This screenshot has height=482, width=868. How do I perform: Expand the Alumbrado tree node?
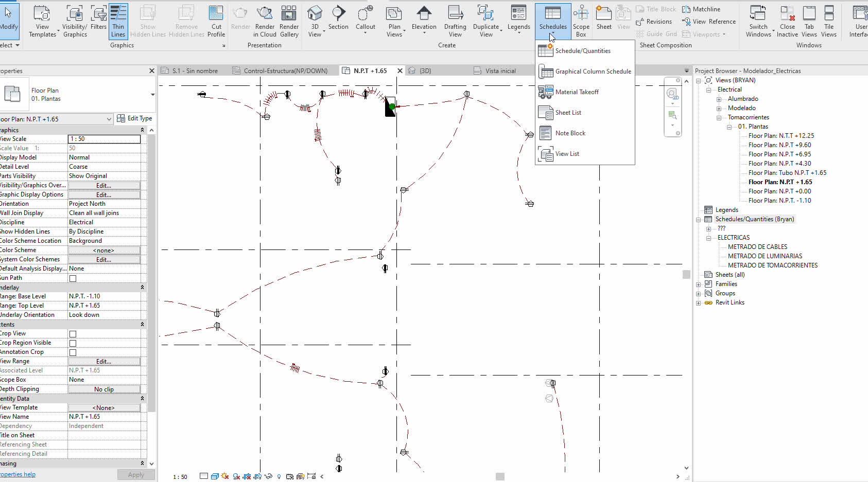pyautogui.click(x=719, y=99)
